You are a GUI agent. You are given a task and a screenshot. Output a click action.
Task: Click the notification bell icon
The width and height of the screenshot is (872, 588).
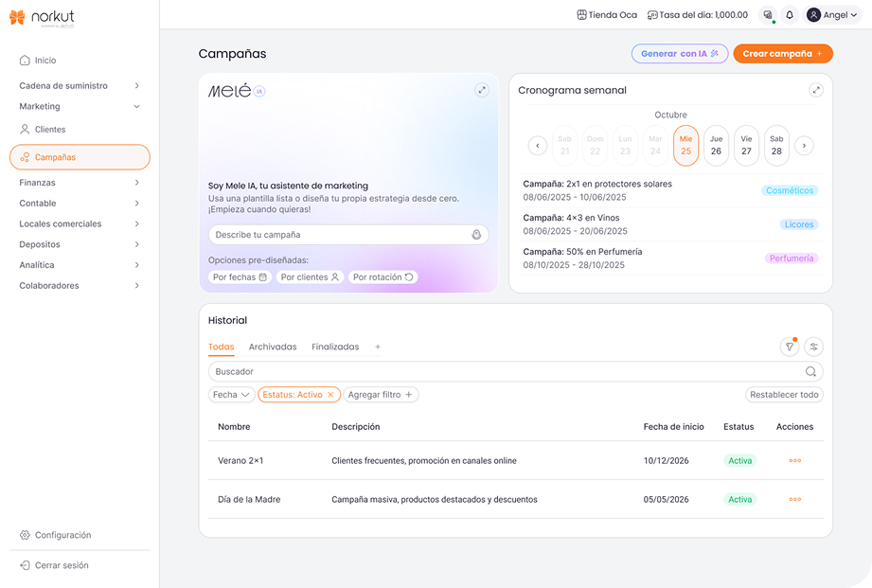(790, 15)
